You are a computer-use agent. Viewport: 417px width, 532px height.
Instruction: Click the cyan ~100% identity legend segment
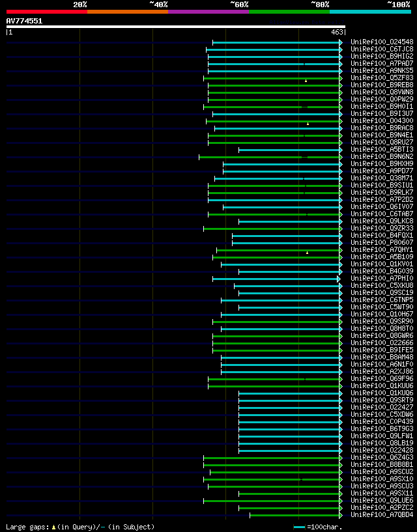pos(370,12)
